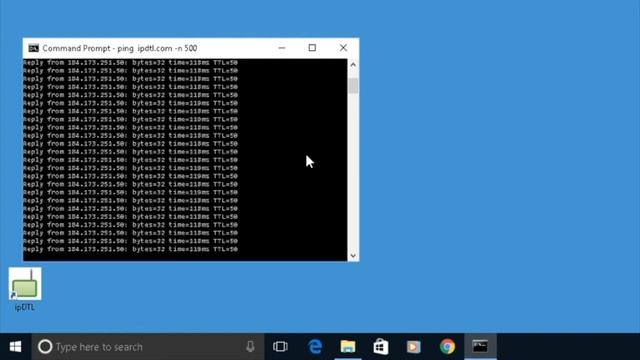The height and width of the screenshot is (360, 640).
Task: Click the Cortana circle icon in search box
Action: tap(45, 347)
